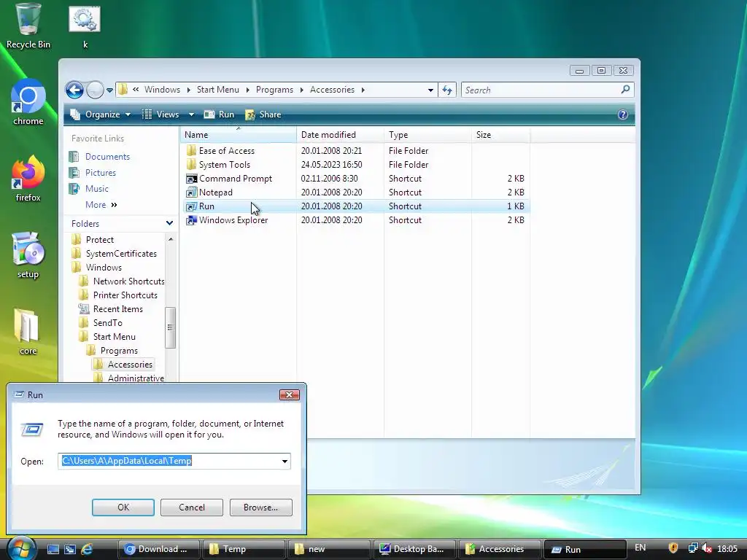Screen dimensions: 747x560
Task: Open the 'k' desktop file icon
Action: click(85, 26)
